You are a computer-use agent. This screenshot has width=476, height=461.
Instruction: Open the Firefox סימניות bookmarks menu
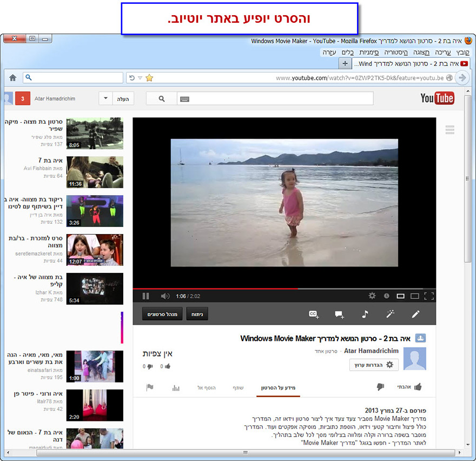[369, 52]
